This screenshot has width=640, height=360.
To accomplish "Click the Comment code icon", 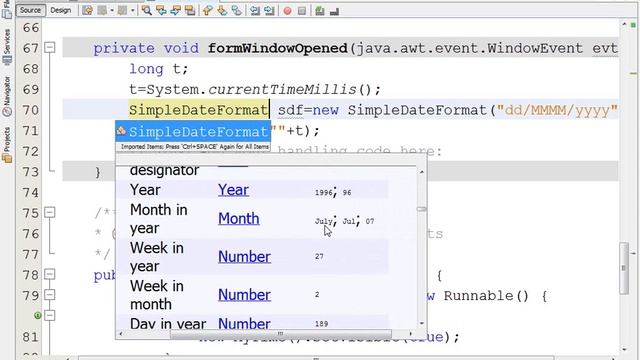I will pos(320,11).
